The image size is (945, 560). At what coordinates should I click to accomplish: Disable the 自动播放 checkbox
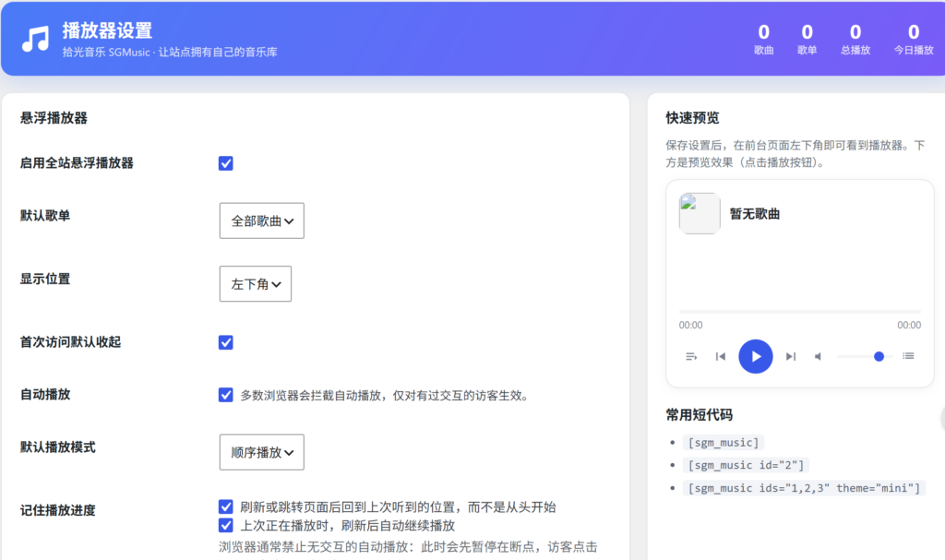pyautogui.click(x=226, y=395)
